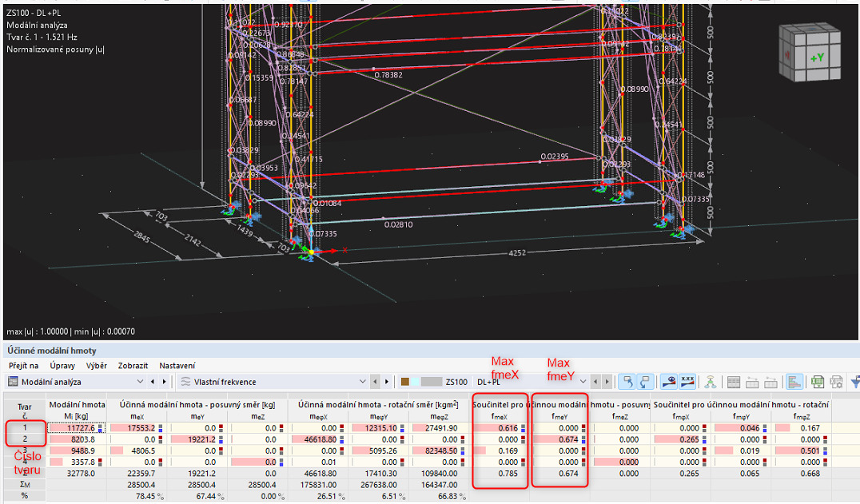Viewport: 860px width, 504px height.
Task: Open the Nastavení menu
Action: pos(177,365)
